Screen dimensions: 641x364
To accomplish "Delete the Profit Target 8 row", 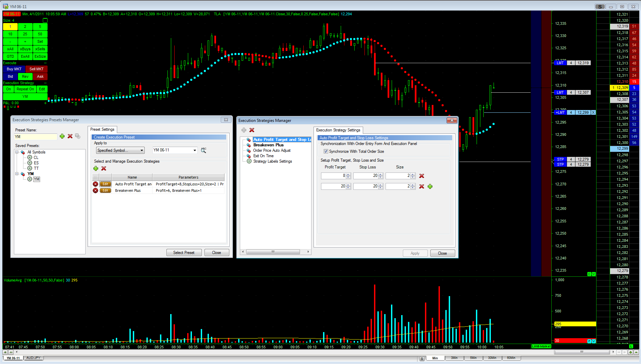I will 422,176.
